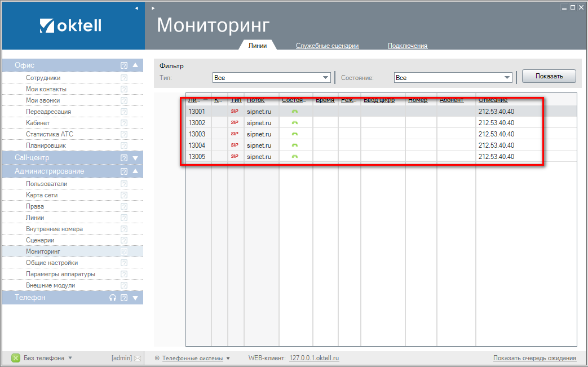This screenshot has height=367, width=588.
Task: Click the headset icon in Телефон header
Action: click(x=113, y=298)
